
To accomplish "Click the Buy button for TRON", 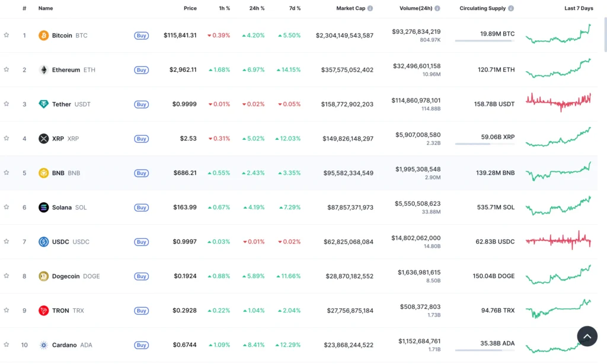I will point(141,311).
